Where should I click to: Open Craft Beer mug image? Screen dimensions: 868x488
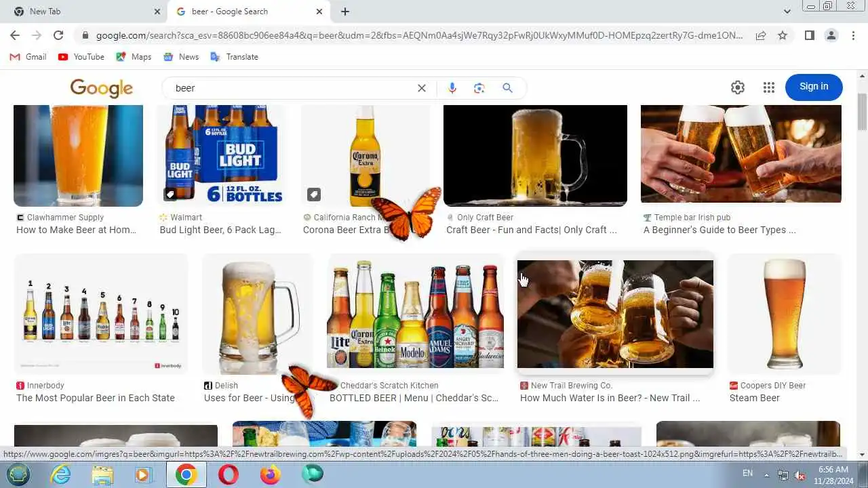click(535, 155)
